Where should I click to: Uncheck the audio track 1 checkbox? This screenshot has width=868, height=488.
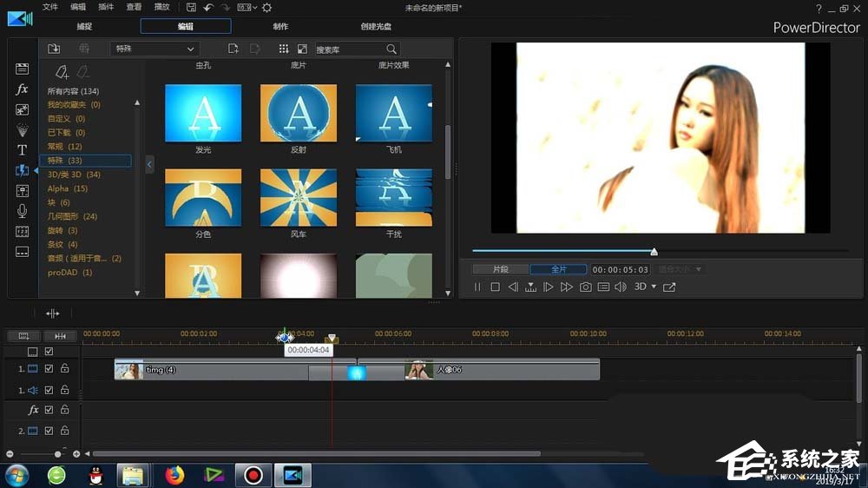[49, 391]
